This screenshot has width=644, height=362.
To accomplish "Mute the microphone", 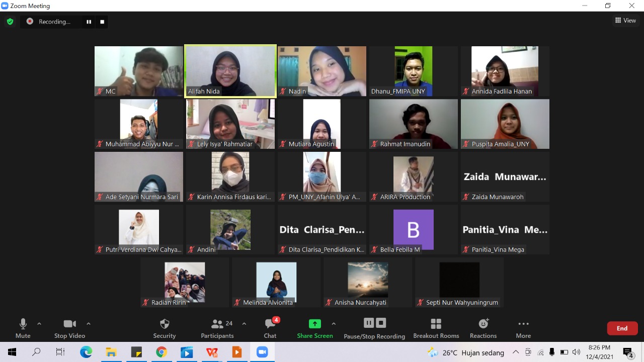I will tap(23, 329).
